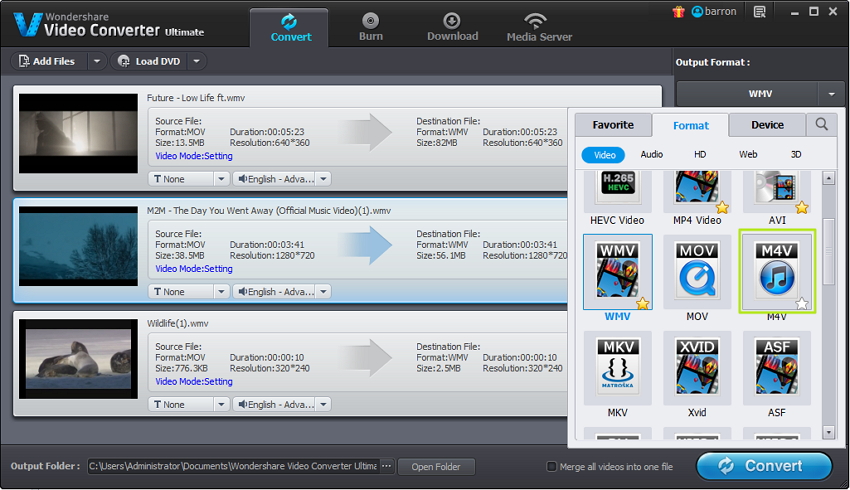Toggle favorite star on WMV
850x490 pixels.
pyautogui.click(x=643, y=304)
